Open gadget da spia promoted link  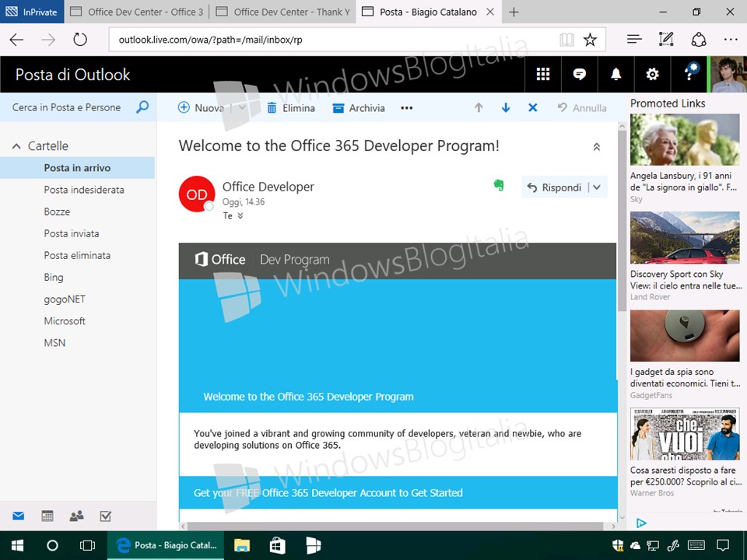(685, 378)
